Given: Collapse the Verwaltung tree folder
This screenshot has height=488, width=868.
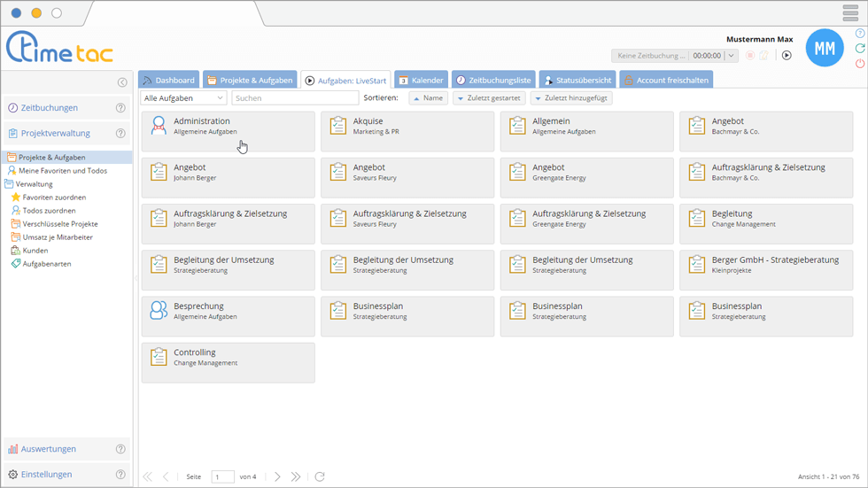Looking at the screenshot, I should tap(10, 184).
